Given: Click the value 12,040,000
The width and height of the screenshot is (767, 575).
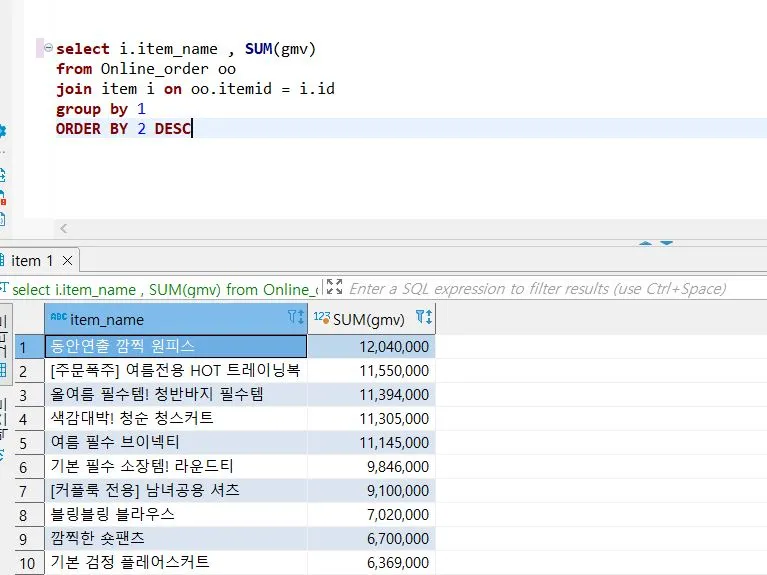Looking at the screenshot, I should click(x=394, y=346).
